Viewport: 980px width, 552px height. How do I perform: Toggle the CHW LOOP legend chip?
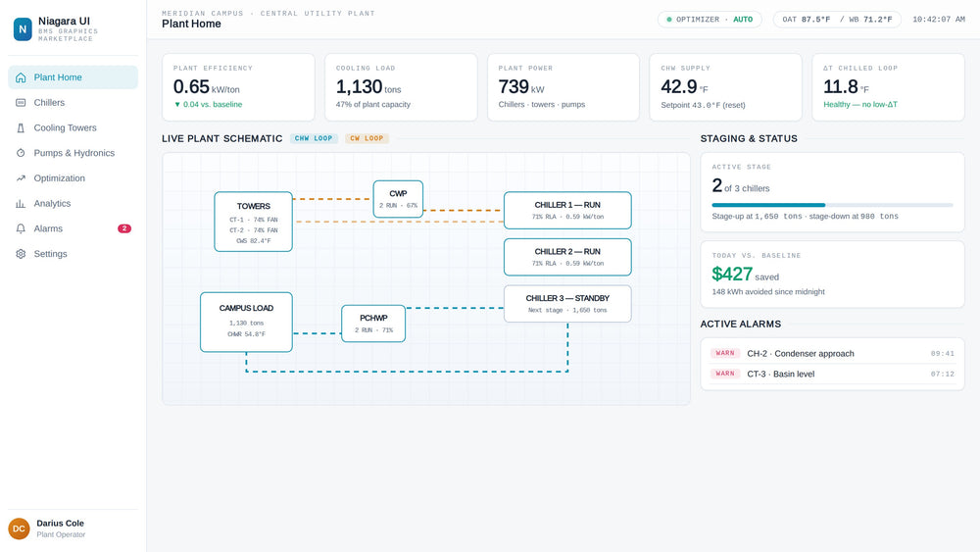(x=314, y=139)
